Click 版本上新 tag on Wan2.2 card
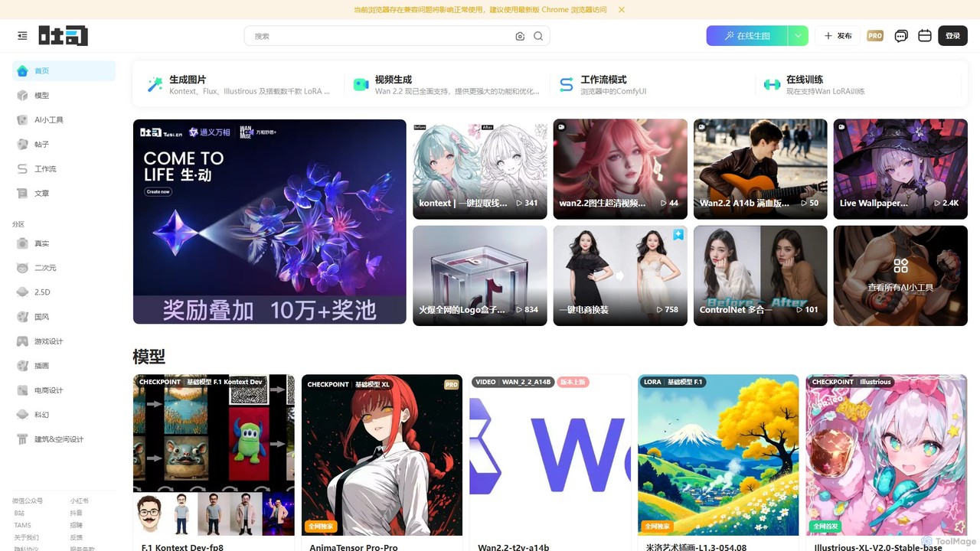 click(x=573, y=382)
